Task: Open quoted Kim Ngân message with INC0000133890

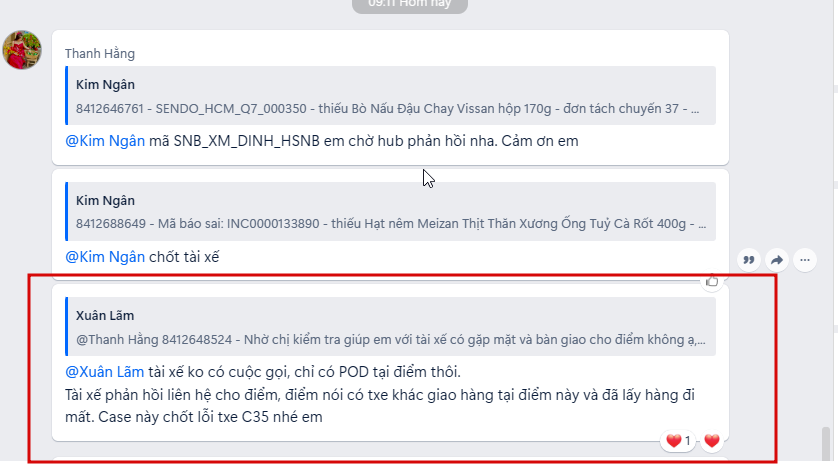Action: (390, 211)
